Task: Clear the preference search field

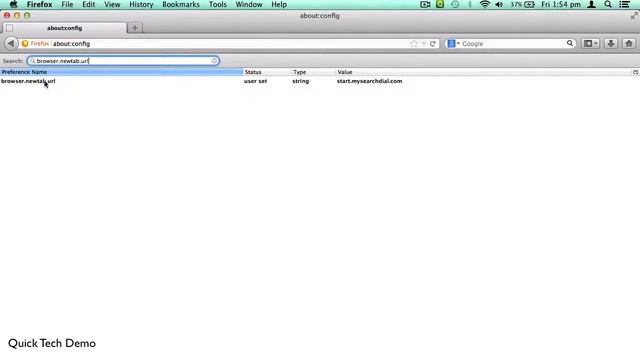Action: pyautogui.click(x=214, y=61)
